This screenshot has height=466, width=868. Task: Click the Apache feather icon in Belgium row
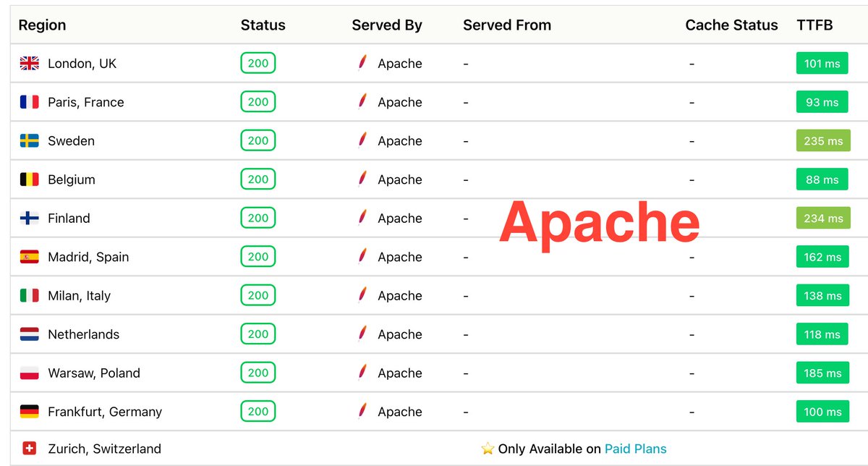(362, 179)
